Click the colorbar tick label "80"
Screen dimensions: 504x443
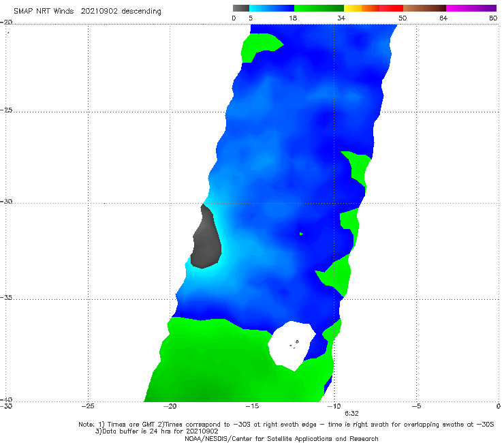(493, 18)
